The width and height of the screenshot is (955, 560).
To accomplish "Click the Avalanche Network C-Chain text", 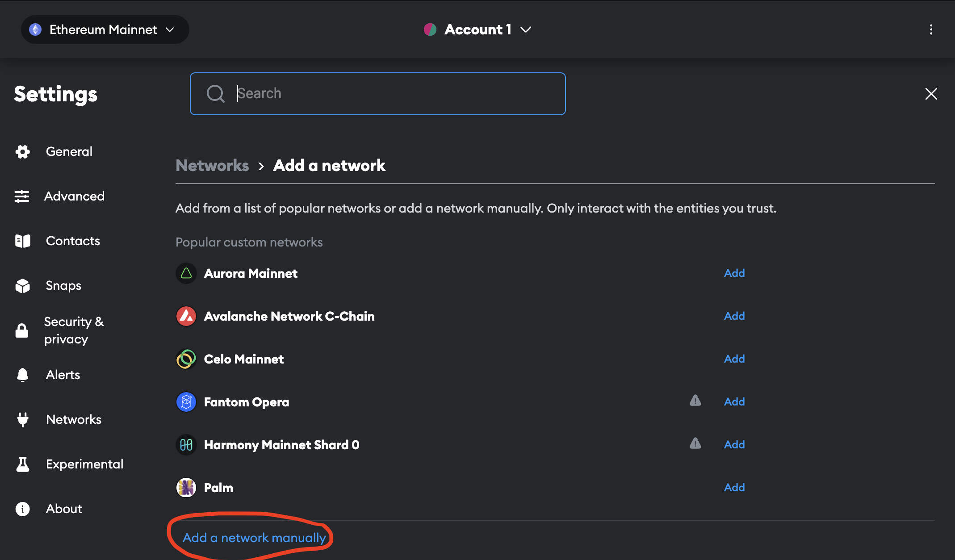I will point(289,316).
